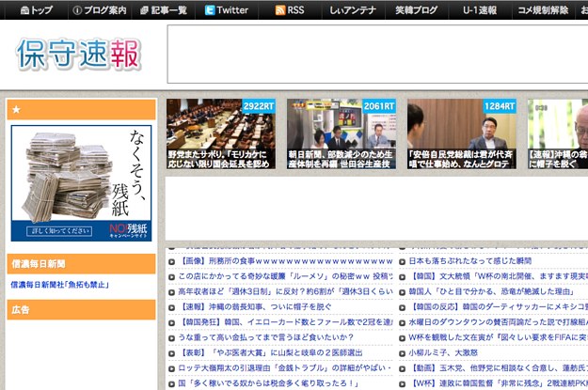Click the Twitter bird icon in navbar
This screenshot has height=390, width=588.
point(211,10)
